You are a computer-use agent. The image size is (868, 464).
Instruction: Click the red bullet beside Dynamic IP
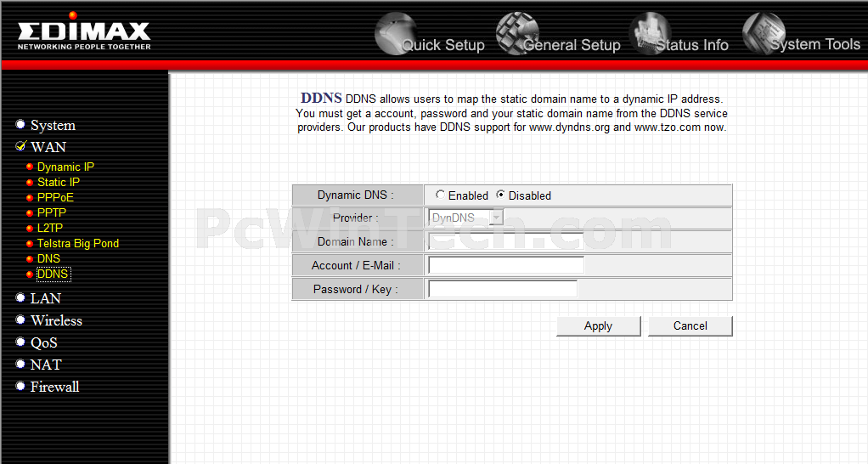pyautogui.click(x=30, y=167)
